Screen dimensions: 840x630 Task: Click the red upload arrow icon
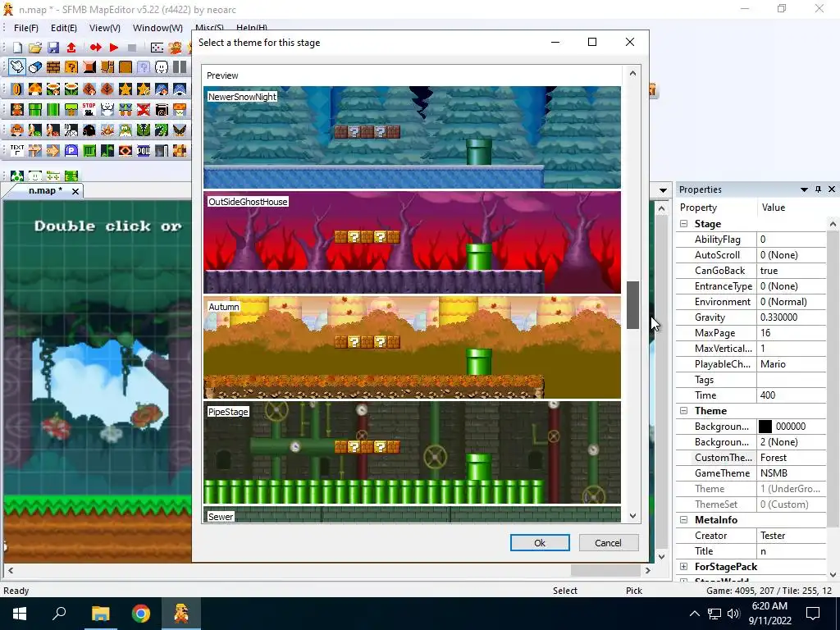tap(71, 48)
